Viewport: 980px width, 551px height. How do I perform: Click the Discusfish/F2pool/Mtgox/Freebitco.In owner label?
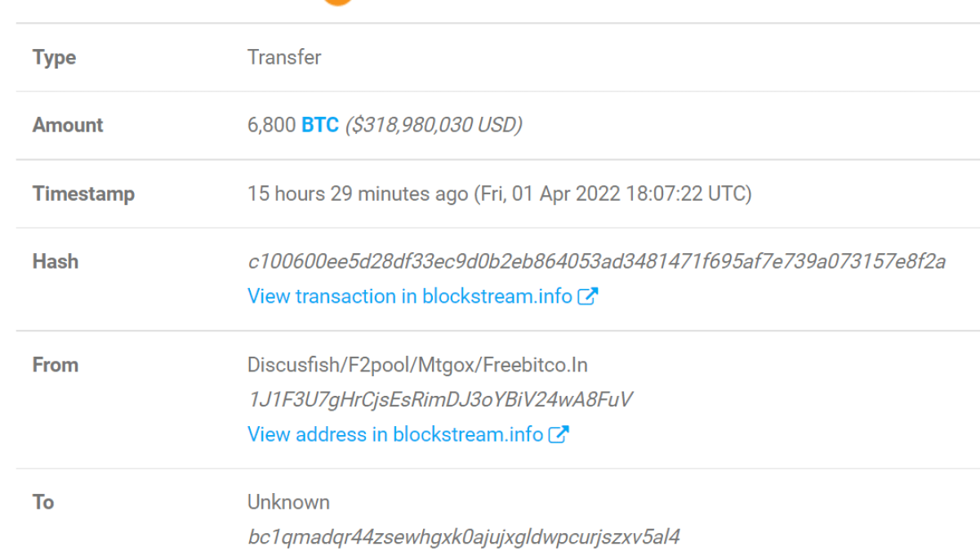click(417, 365)
